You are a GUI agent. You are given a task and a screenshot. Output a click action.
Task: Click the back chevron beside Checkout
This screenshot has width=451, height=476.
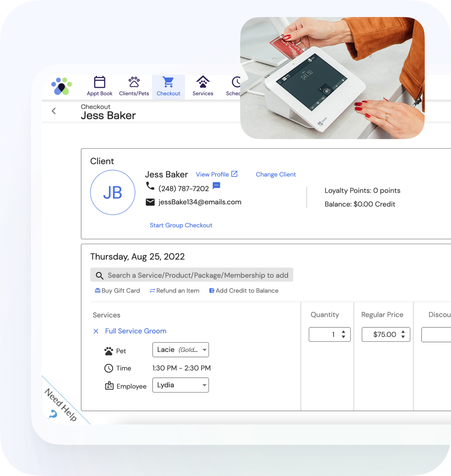click(53, 111)
